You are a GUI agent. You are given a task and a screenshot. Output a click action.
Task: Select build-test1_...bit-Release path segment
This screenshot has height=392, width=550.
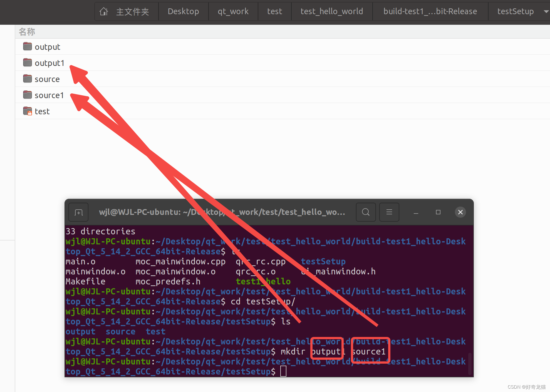[430, 11]
